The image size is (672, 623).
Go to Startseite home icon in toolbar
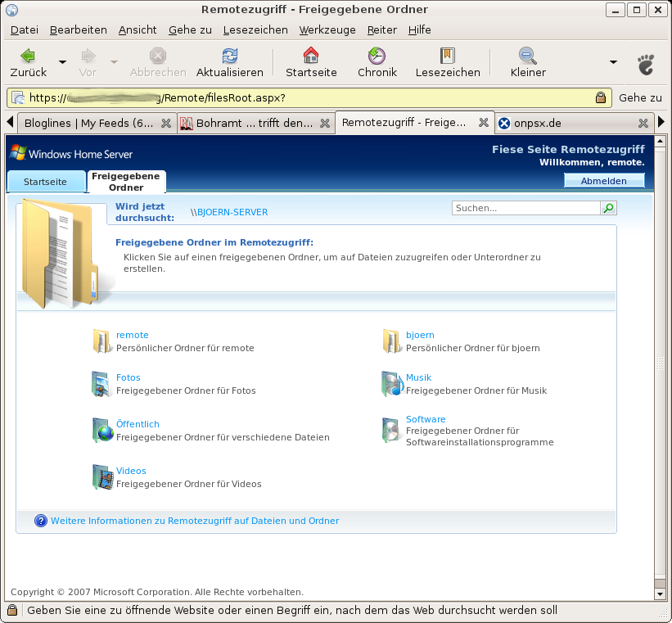point(311,56)
